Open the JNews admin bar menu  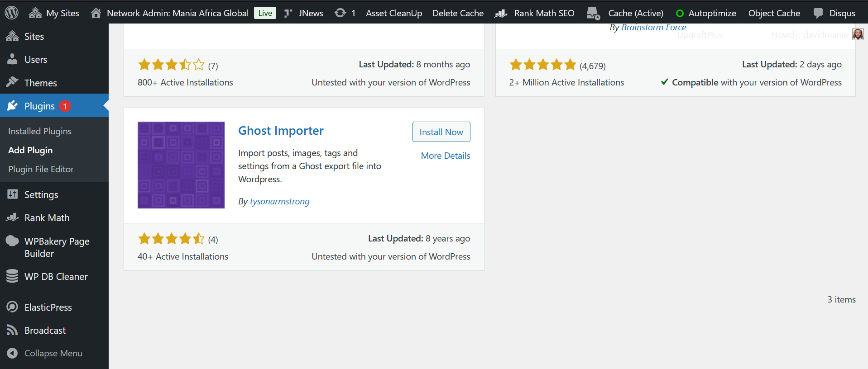click(311, 13)
